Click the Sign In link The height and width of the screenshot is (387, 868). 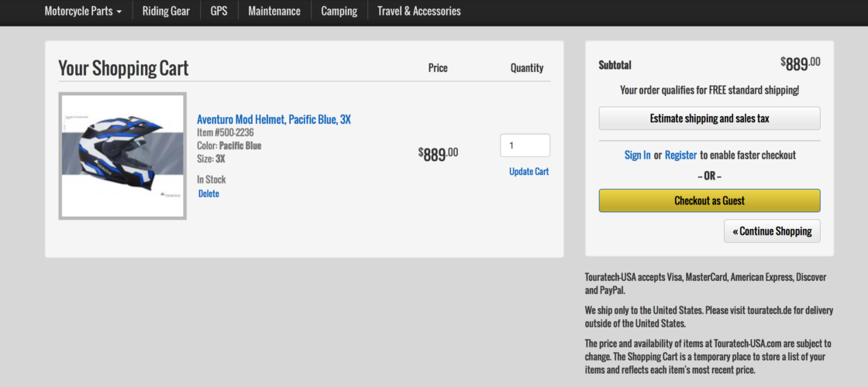[637, 156]
